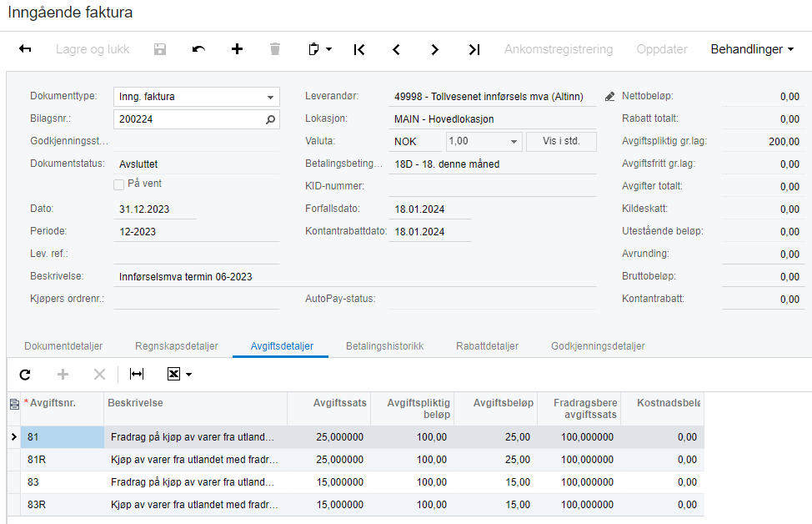
Task: Open the Godkjenningsdetaljer tab
Action: coord(598,345)
